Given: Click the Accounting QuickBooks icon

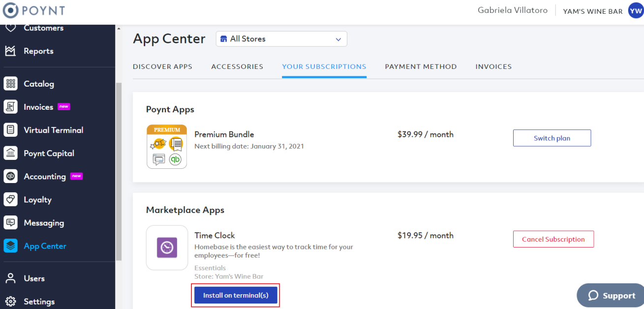Looking at the screenshot, I should point(10,176).
